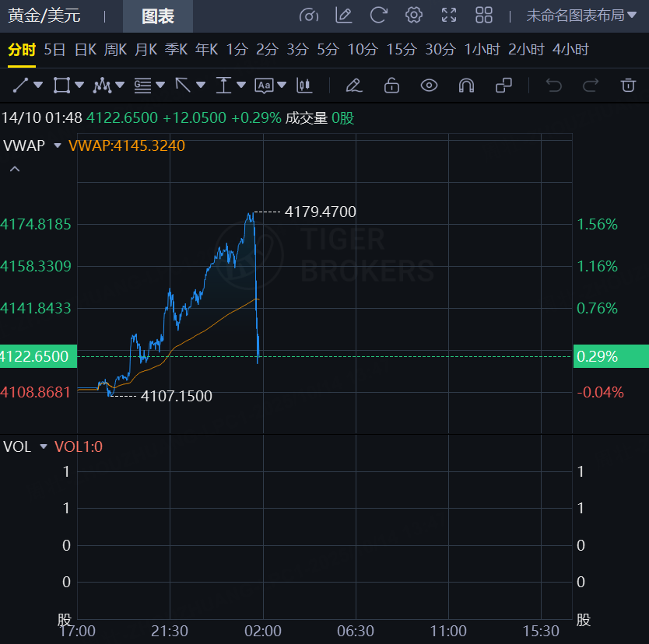Select the 15分 timeframe tab
This screenshot has width=649, height=644.
402,50
